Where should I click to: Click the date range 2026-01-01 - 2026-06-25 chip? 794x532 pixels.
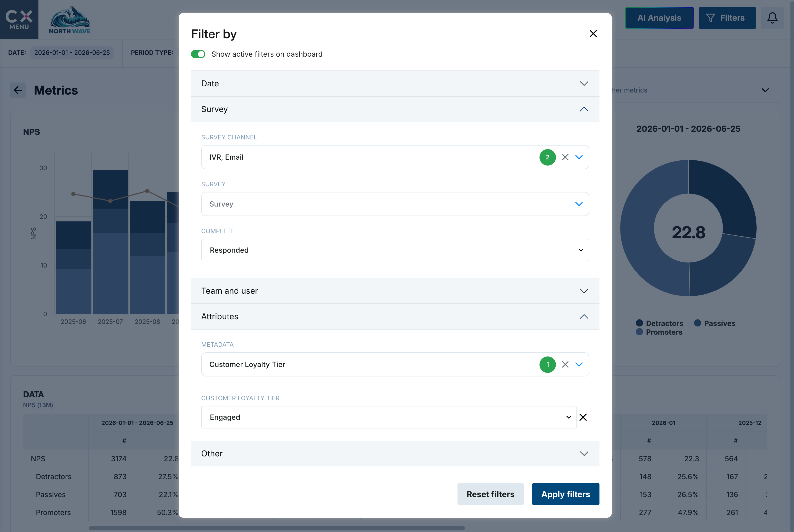[x=72, y=53]
